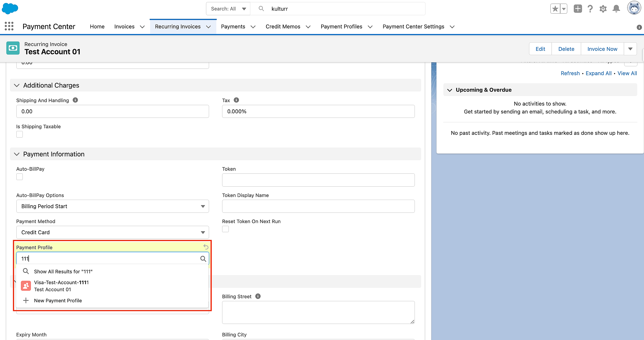Go to the Home tab
Screen dimensions: 644x340
pos(97,27)
